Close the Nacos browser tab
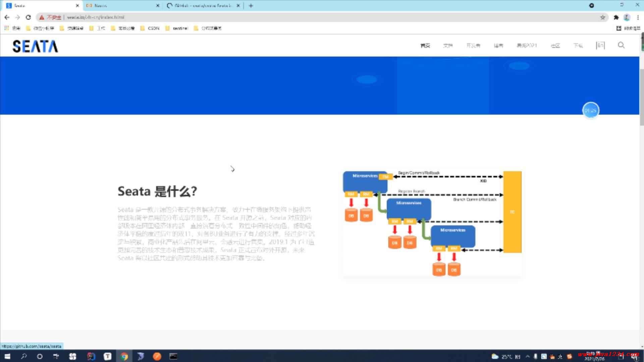The width and height of the screenshot is (644, 362). 158,5
